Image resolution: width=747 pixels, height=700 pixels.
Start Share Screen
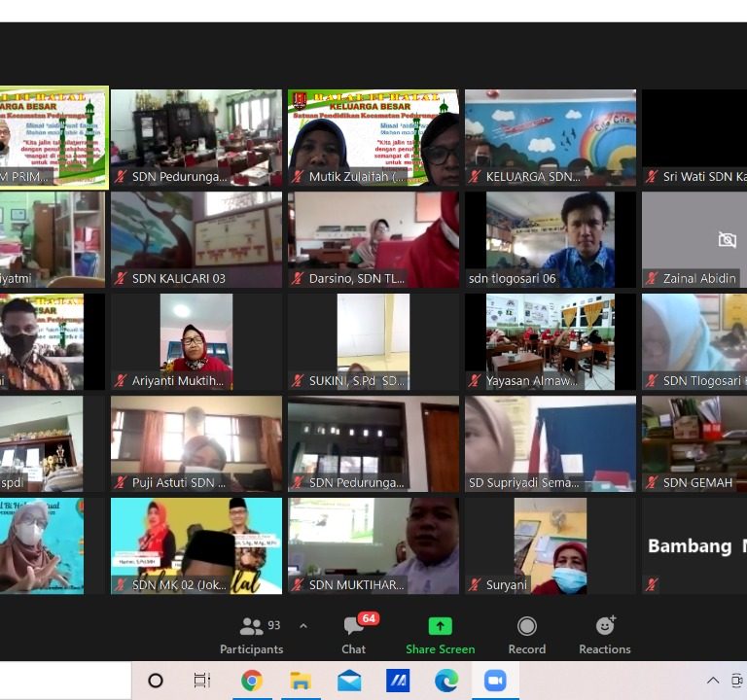(441, 635)
